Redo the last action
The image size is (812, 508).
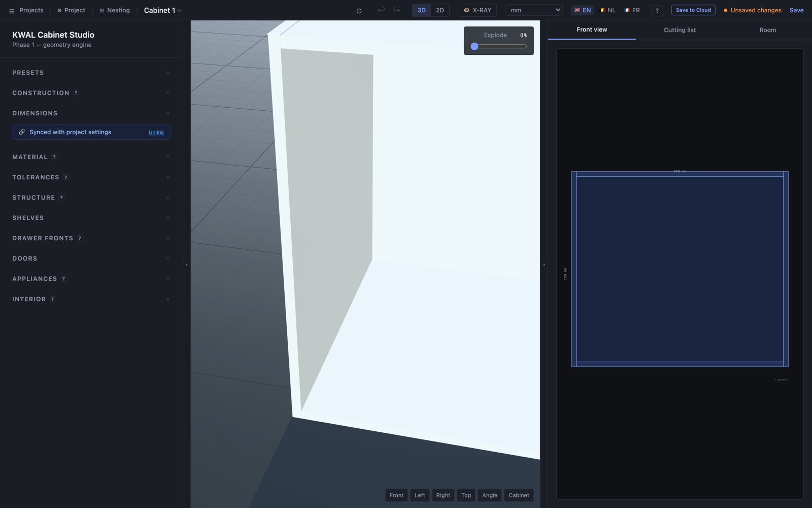(397, 10)
